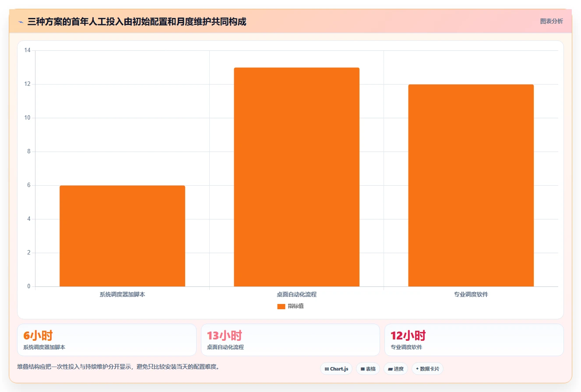Click the orange 指标值 legend swatch
The image size is (581, 392).
281,306
